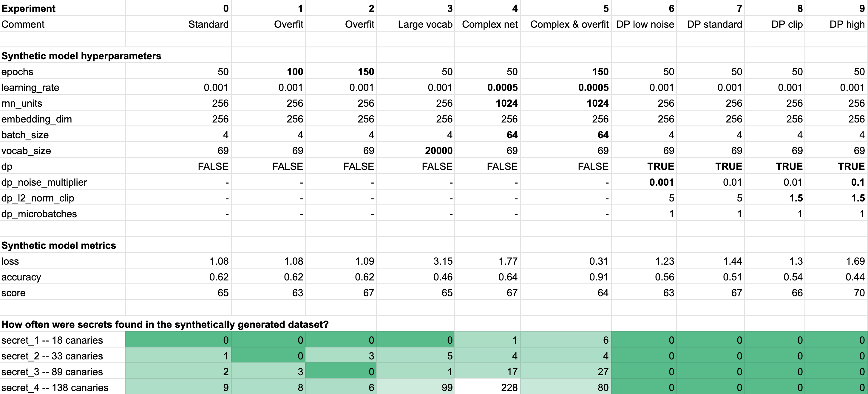Select the 'vocab_size' row label
The width and height of the screenshot is (868, 394).
pyautogui.click(x=63, y=151)
